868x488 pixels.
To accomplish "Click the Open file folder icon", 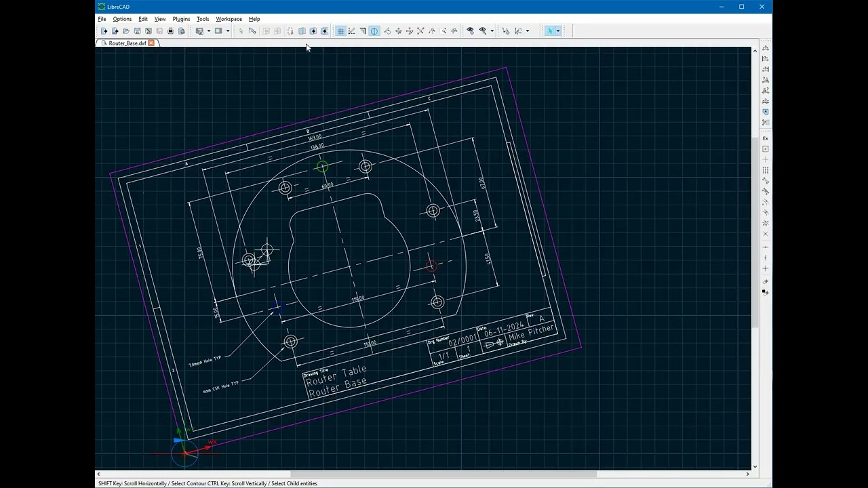I will click(x=126, y=30).
